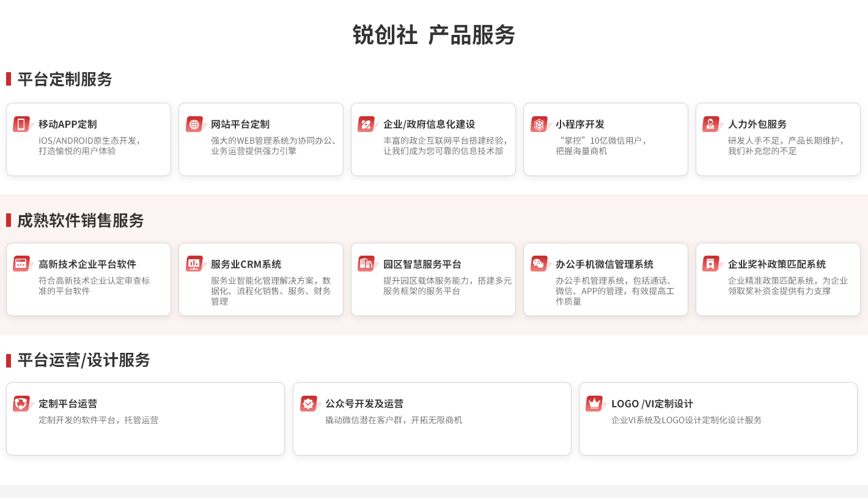Open the 网站平台定制 card link
868x499 pixels.
[x=261, y=139]
